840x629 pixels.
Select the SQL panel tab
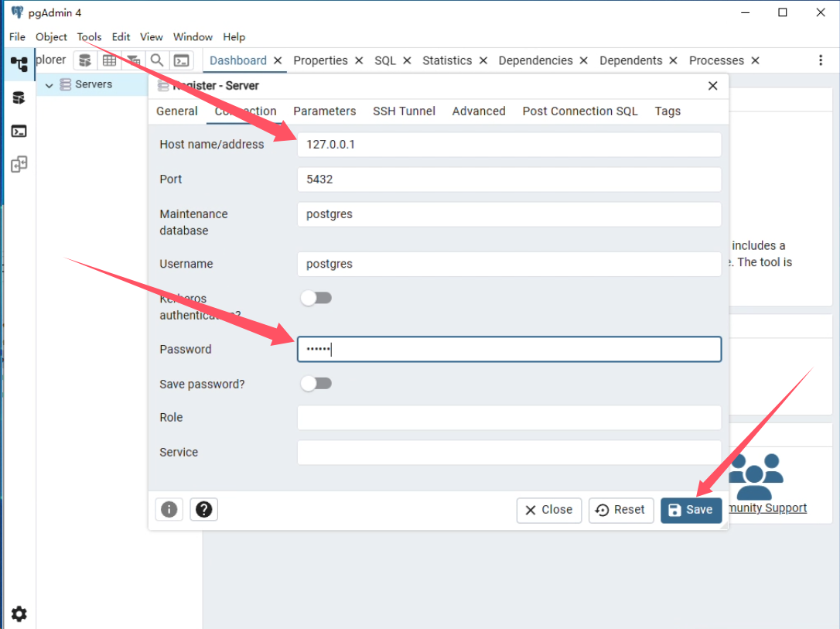pos(385,60)
